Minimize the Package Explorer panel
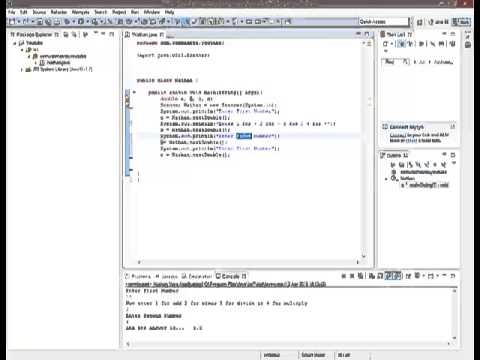Screen dimensions: 480x360 pyautogui.click(x=103, y=34)
